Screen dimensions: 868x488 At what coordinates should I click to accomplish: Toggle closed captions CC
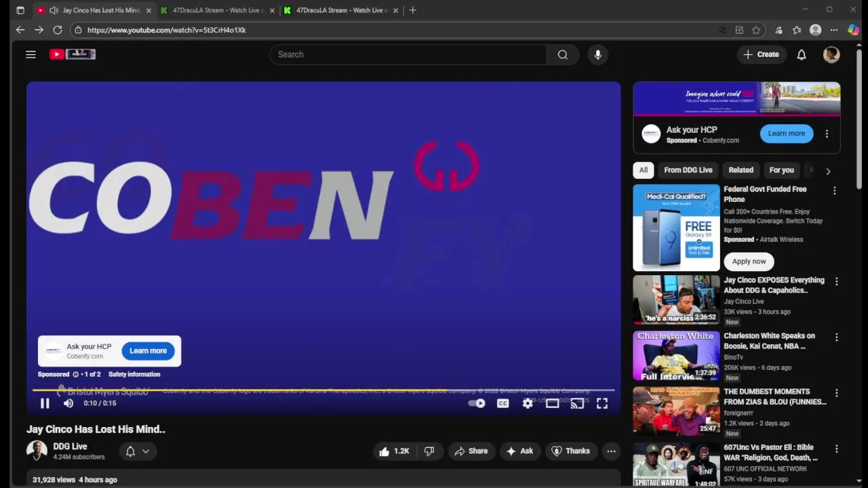tap(502, 403)
